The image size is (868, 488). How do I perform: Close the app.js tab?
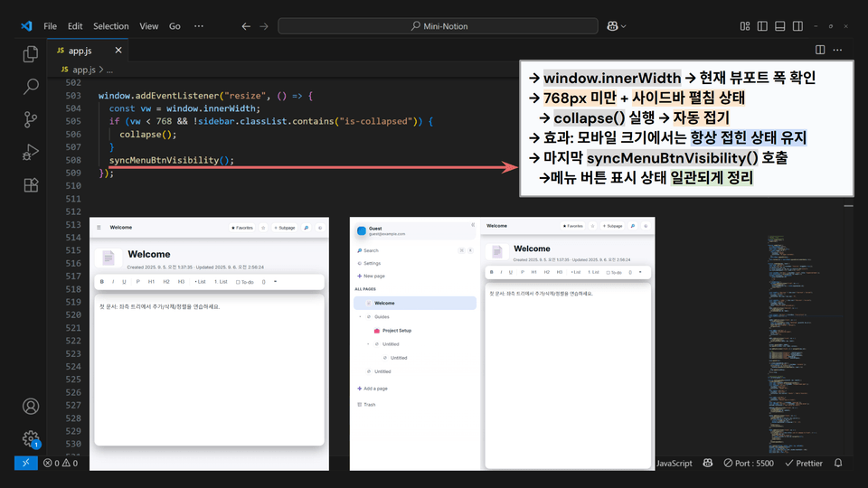click(x=118, y=51)
